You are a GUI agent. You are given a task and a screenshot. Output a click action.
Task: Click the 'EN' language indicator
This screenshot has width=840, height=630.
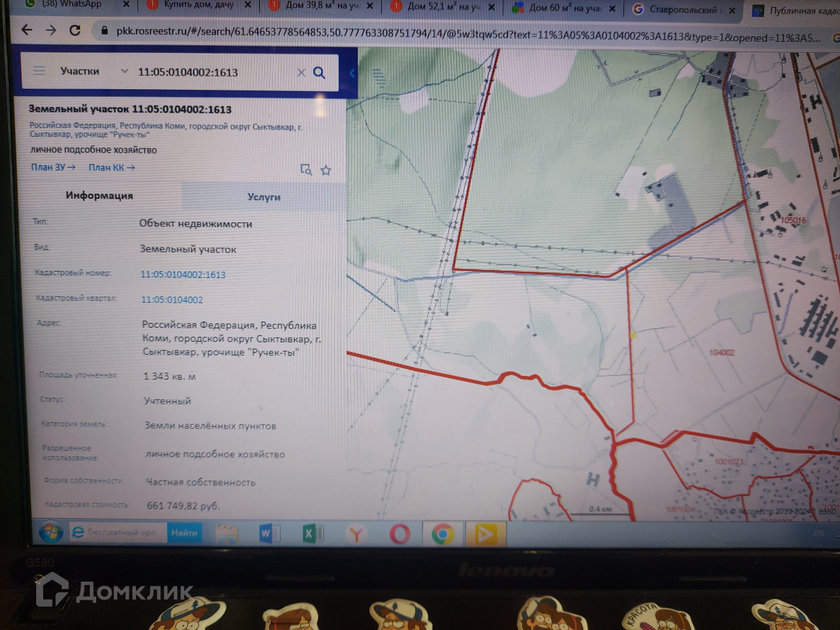pos(818,533)
